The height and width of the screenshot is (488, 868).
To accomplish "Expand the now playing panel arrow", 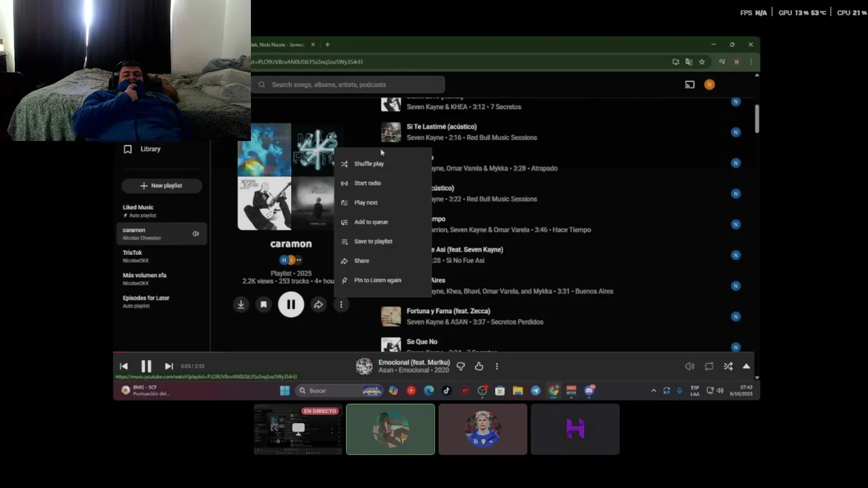I will coord(747,366).
